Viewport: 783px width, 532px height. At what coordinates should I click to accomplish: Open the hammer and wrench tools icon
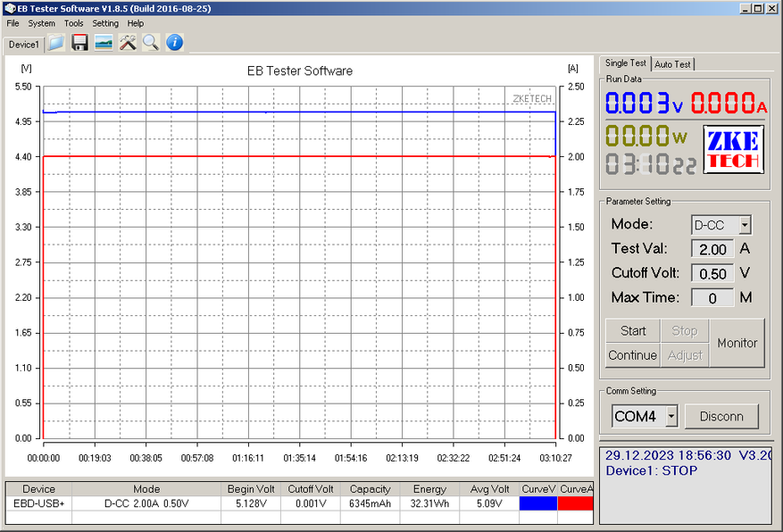click(x=128, y=42)
